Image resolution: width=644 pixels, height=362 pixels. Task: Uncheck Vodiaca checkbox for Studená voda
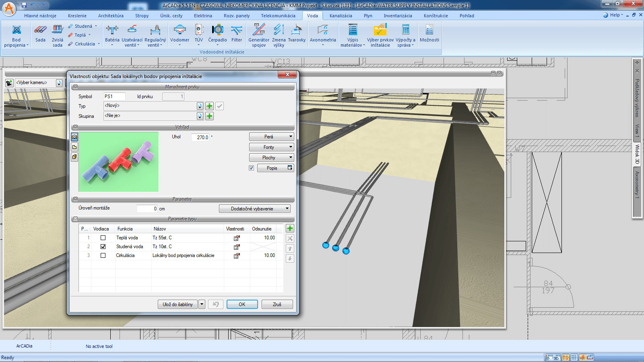[103, 247]
